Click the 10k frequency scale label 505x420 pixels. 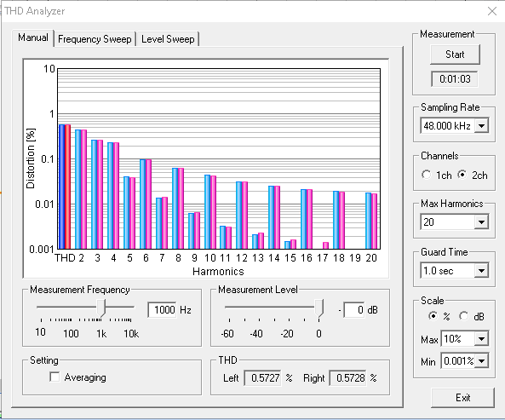[x=131, y=334]
